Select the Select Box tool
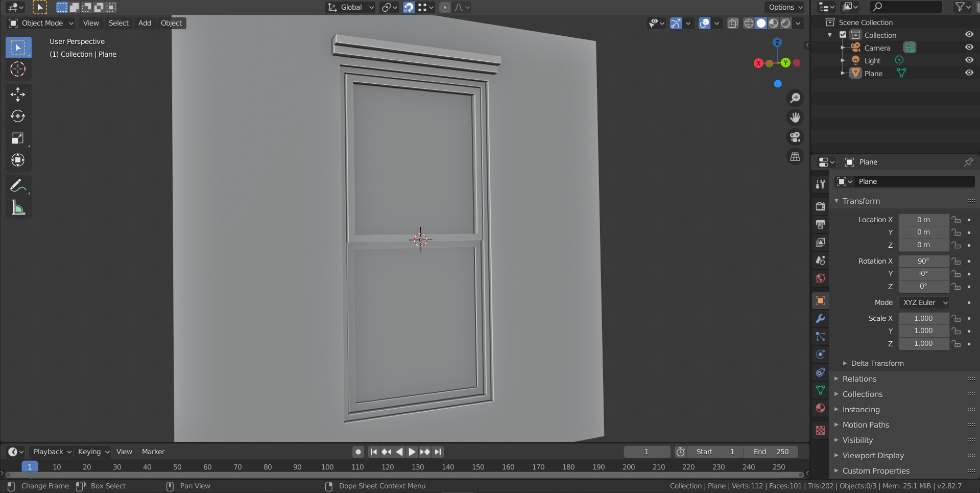 pos(18,48)
